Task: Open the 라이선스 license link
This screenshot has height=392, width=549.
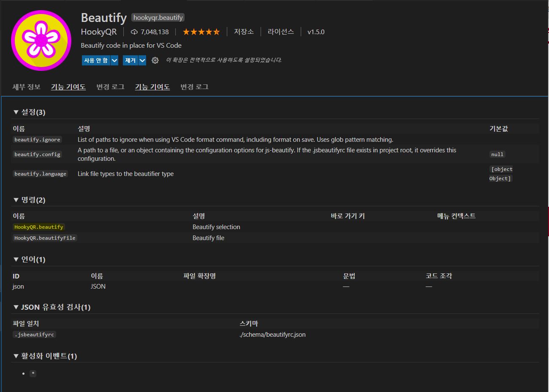Action: (281, 32)
